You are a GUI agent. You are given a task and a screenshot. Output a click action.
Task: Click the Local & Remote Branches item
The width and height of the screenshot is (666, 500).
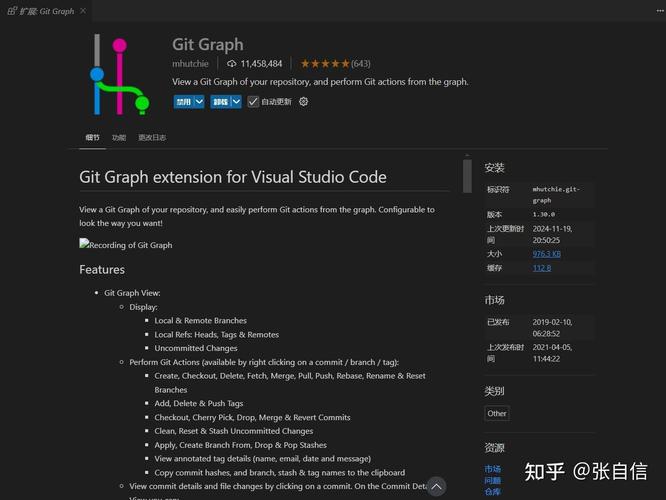200,320
